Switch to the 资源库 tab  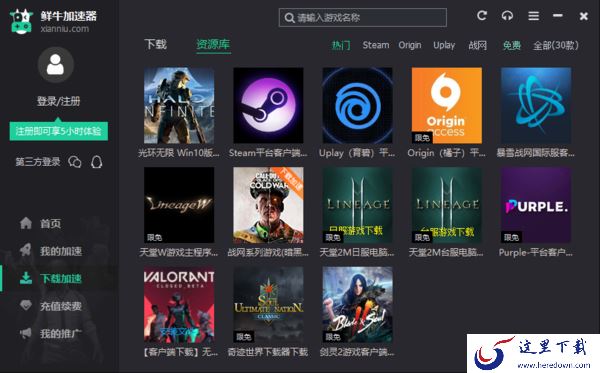click(213, 44)
